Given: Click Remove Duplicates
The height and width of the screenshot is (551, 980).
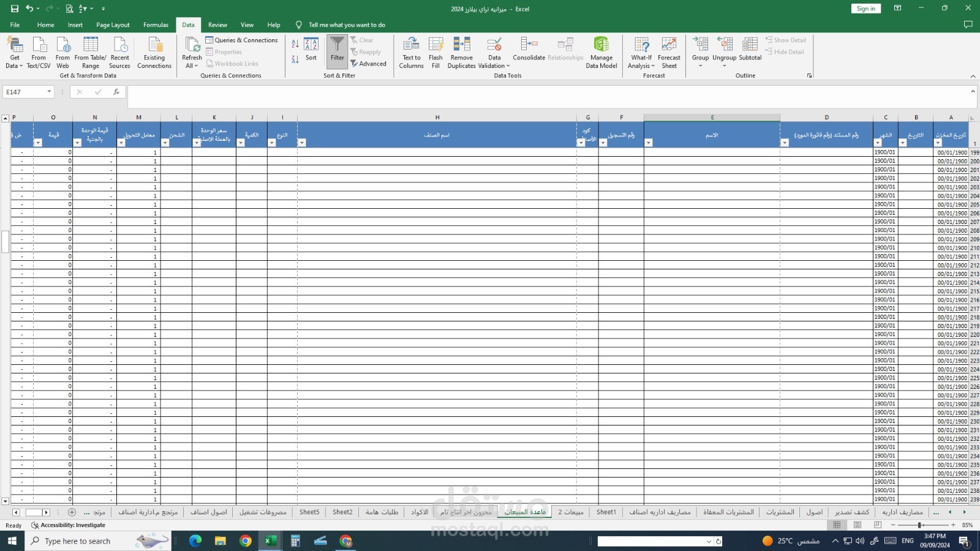Looking at the screenshot, I should click(461, 53).
